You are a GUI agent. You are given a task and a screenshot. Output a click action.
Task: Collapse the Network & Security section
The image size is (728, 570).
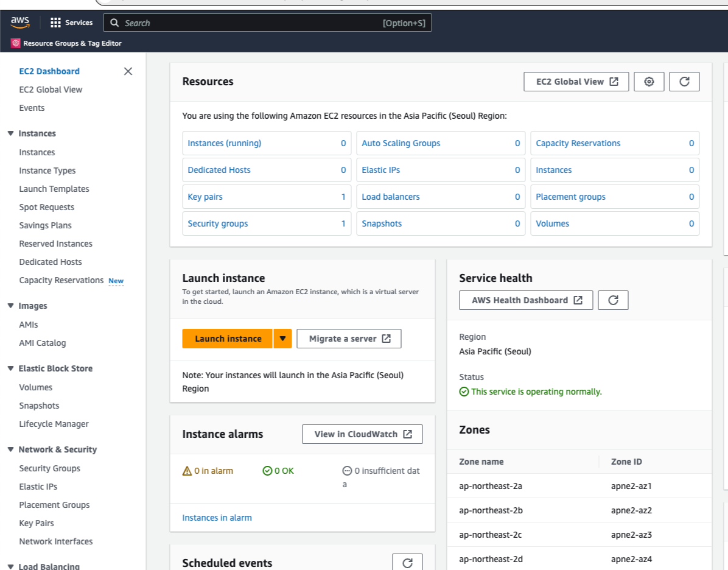(11, 449)
